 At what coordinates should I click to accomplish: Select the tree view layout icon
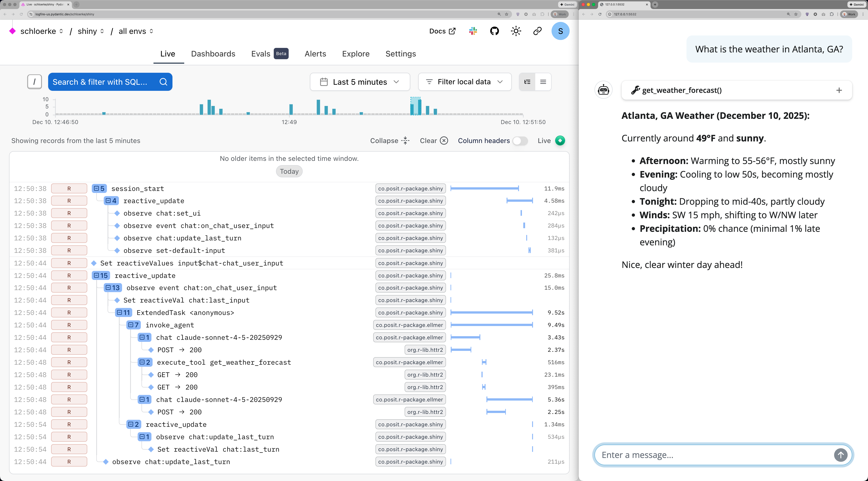[x=527, y=82]
